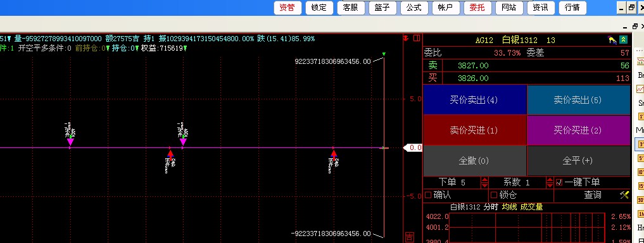The height and width of the screenshot is (243, 644).
Task: Click the 系数 field showing 1
Action: 527,182
